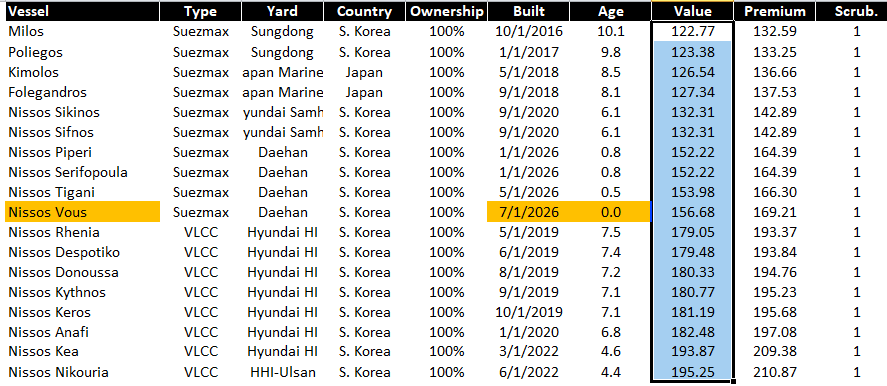Select the Nissos Tigani cell
887x386 pixels.
click(83, 192)
